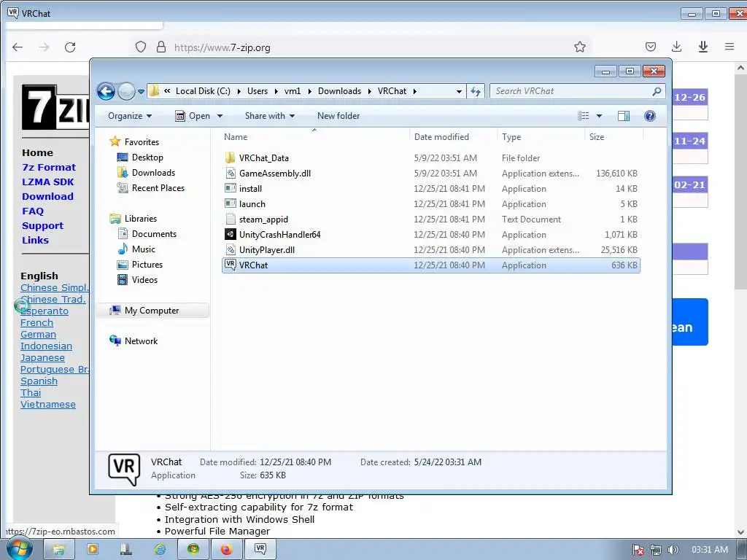Expand the view options dropdown arrow
This screenshot has width=747, height=560.
599,116
